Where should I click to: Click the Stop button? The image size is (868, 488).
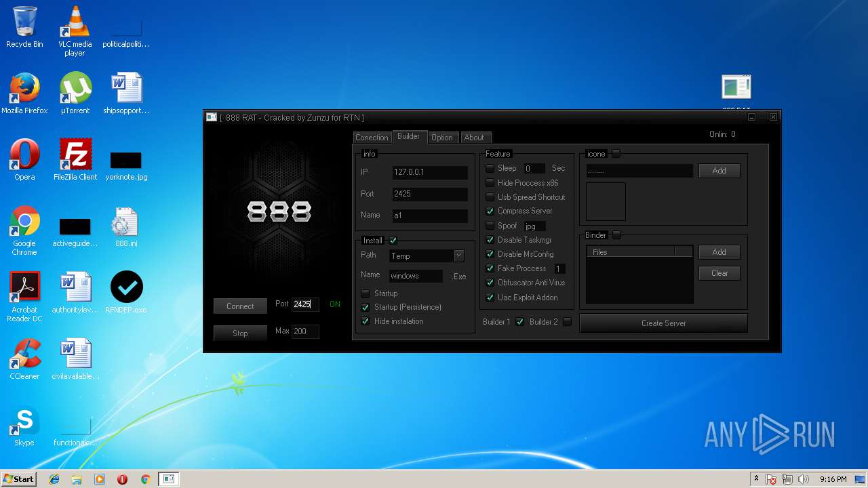(240, 333)
